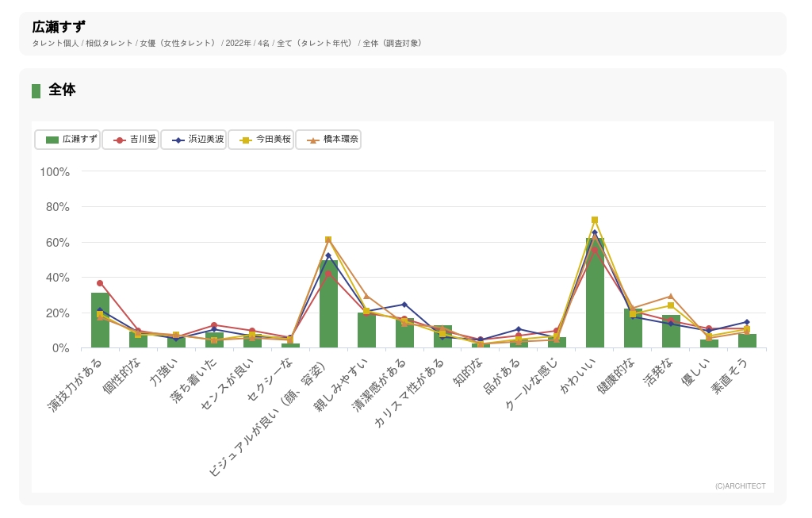Toggle 浜辺美波 legend entry
Screen dimensions: 812x518
coord(193,140)
